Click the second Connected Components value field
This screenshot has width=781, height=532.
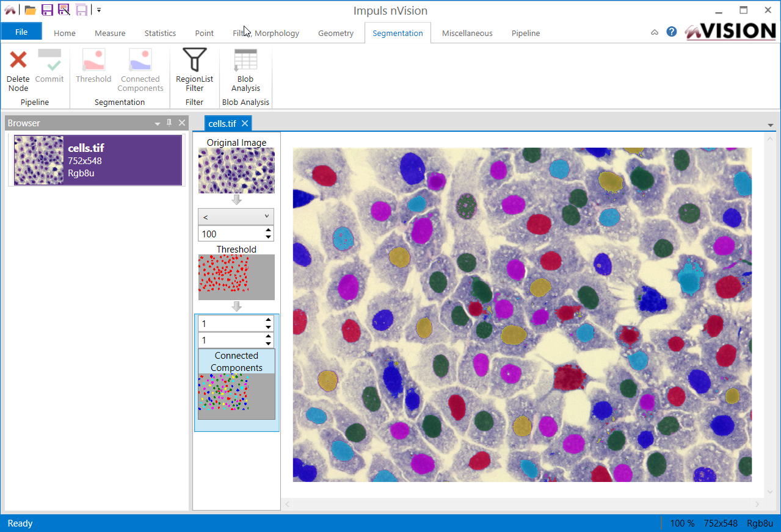[x=231, y=340]
